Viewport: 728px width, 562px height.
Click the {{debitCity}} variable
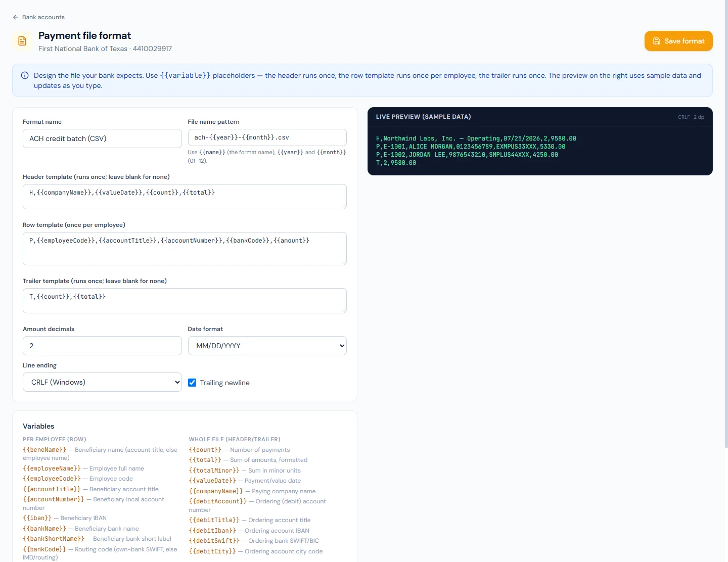tap(212, 551)
